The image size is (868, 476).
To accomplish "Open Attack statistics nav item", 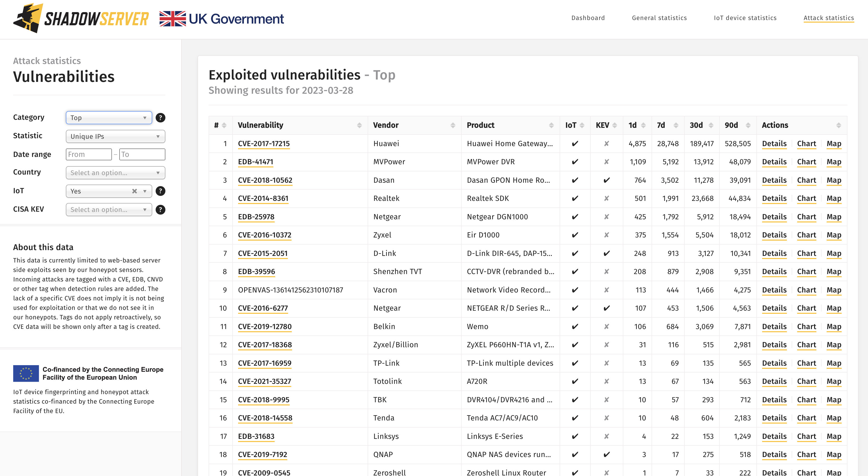I will coord(828,18).
